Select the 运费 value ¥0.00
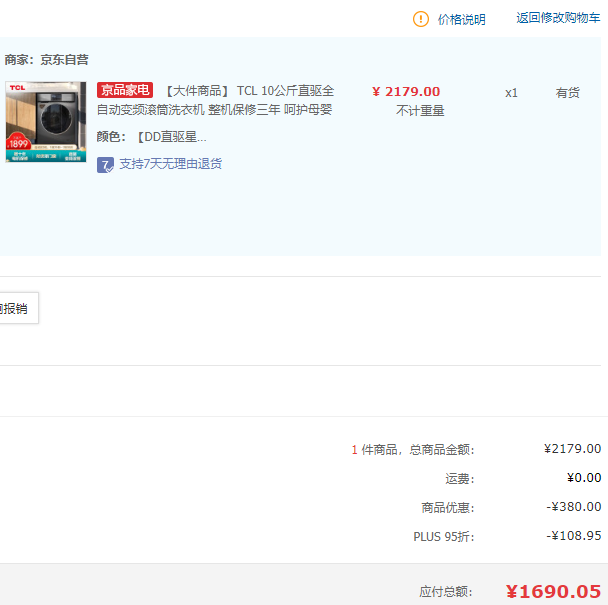Image resolution: width=608 pixels, height=605 pixels. [x=584, y=477]
